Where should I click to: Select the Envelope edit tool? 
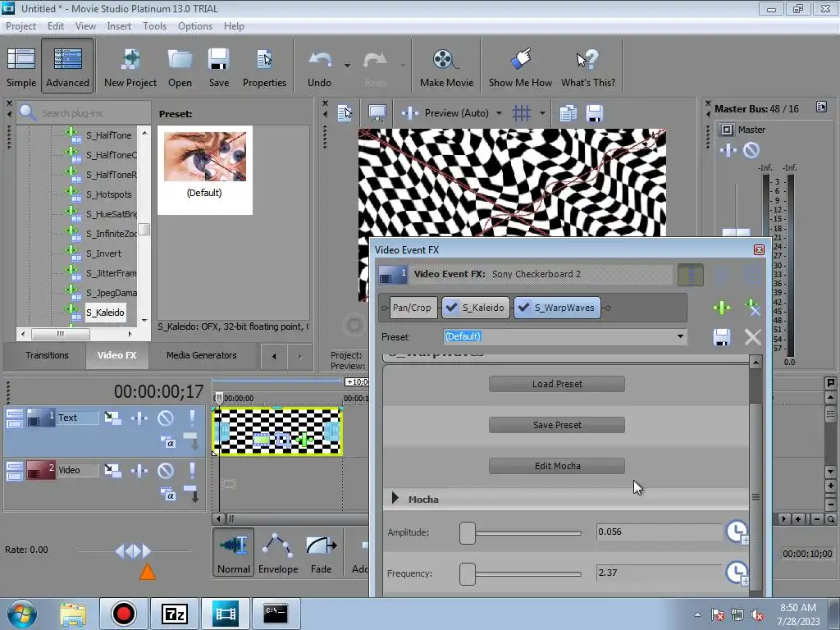(278, 552)
